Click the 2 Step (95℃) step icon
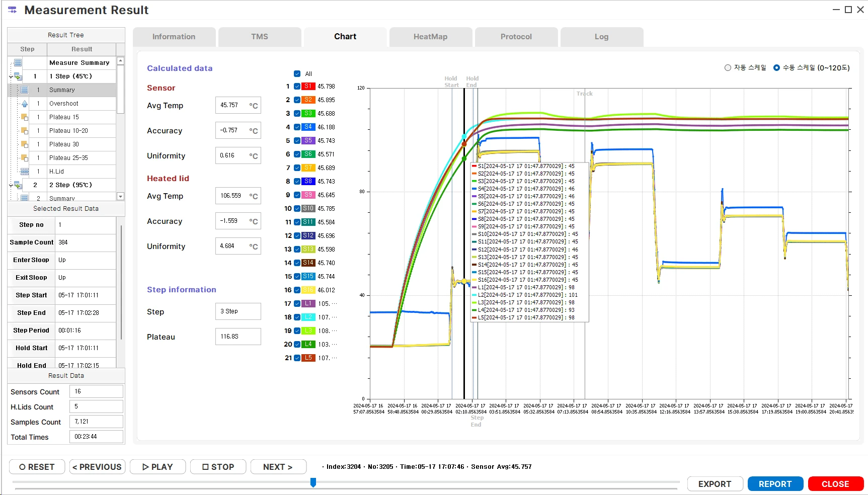This screenshot has width=868, height=495. tap(18, 185)
